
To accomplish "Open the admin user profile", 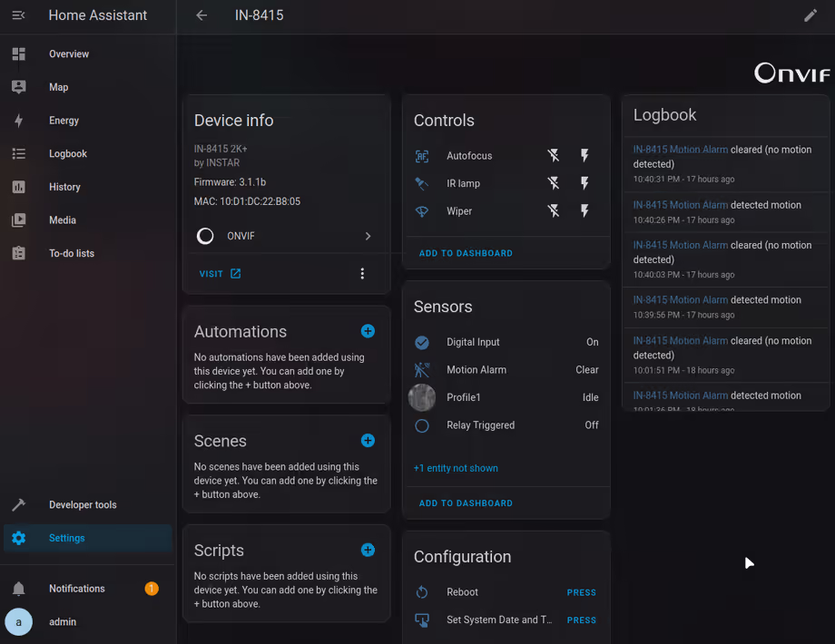I will (x=88, y=621).
